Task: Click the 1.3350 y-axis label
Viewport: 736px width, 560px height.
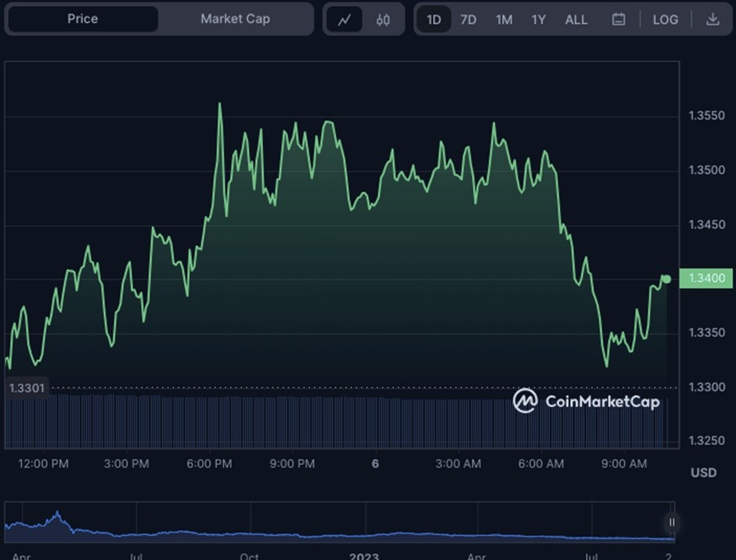Action: (x=706, y=333)
